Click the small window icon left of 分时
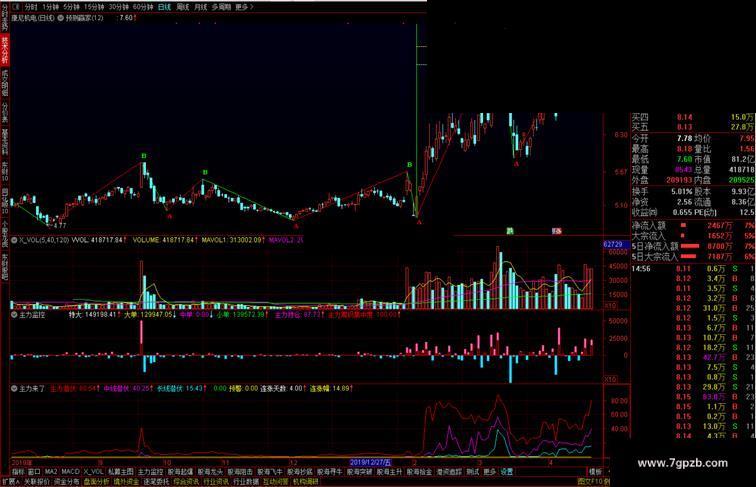756x487 pixels. coord(16,7)
